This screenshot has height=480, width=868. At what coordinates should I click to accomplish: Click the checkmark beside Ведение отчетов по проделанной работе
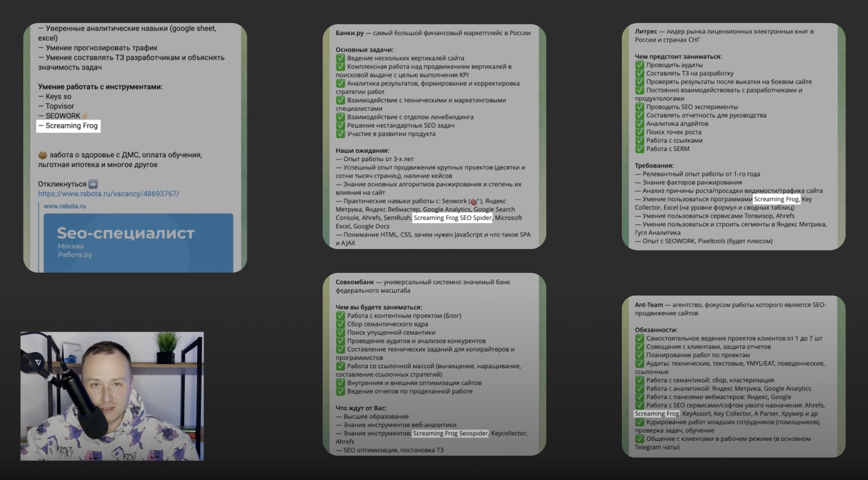coord(340,391)
